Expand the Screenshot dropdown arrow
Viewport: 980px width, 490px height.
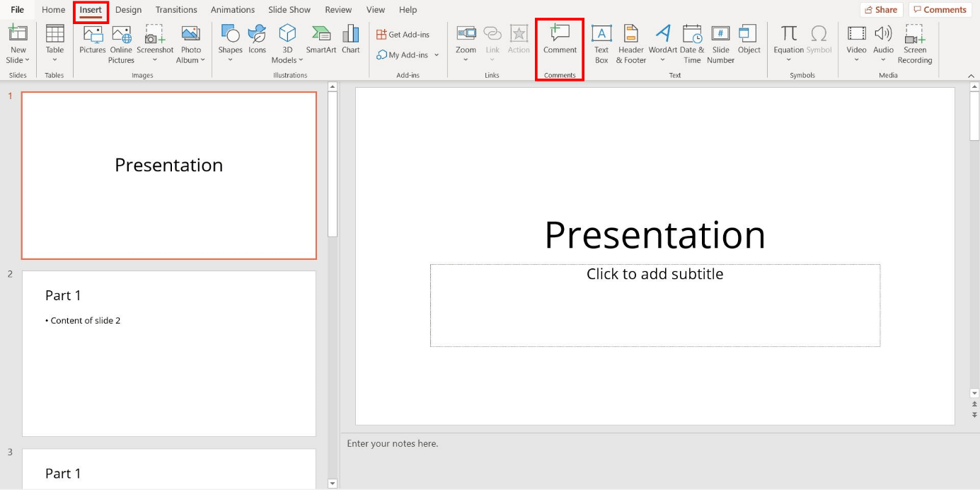coord(155,60)
